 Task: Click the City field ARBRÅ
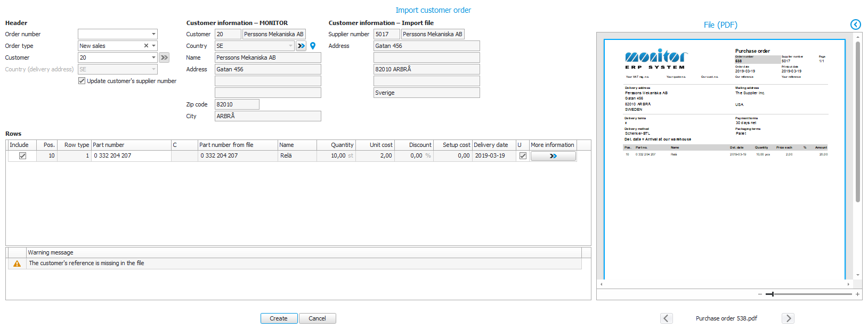coord(268,116)
